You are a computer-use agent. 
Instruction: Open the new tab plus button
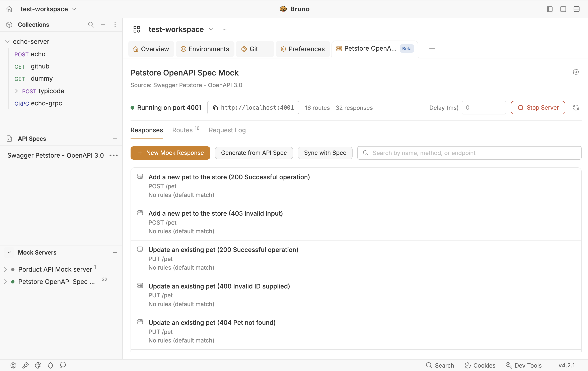(432, 49)
